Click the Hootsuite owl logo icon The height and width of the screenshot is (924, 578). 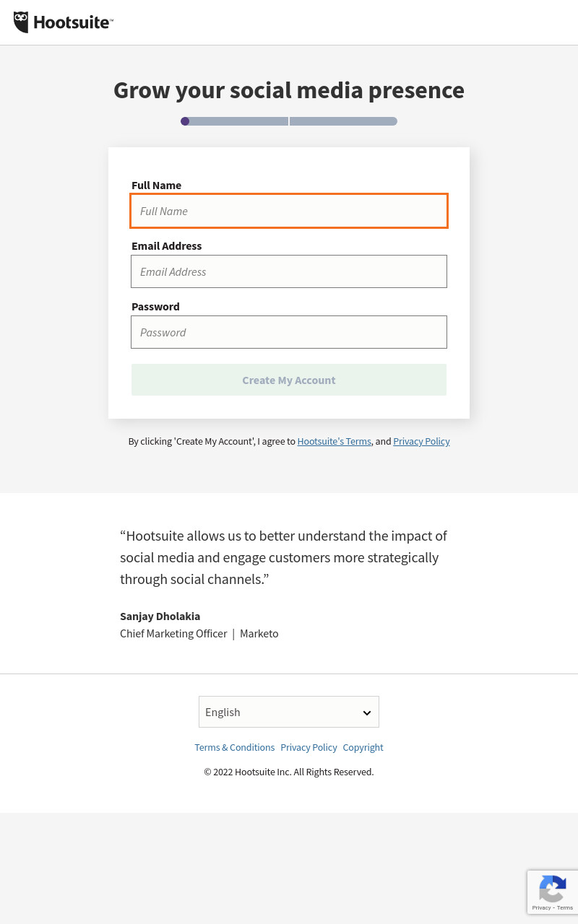coord(21,22)
